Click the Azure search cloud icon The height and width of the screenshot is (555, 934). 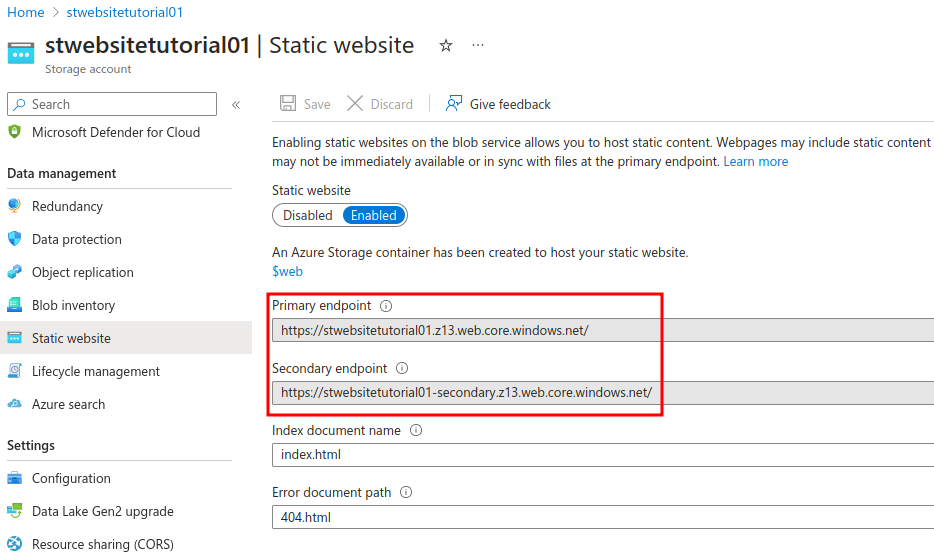click(14, 404)
